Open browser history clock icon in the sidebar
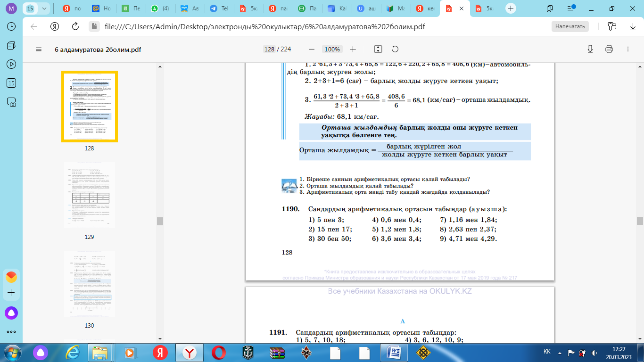Screen dimensions: 644x362 [x=11, y=26]
